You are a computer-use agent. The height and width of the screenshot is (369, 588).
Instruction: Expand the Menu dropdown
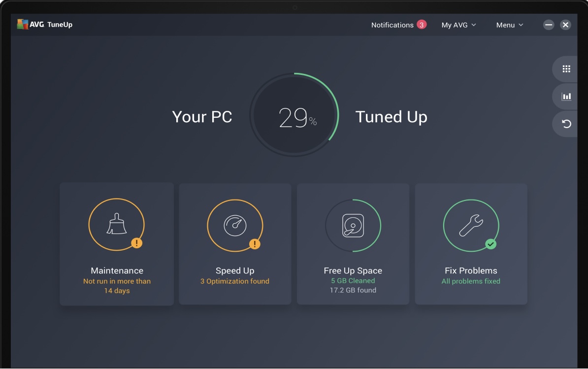(x=510, y=25)
